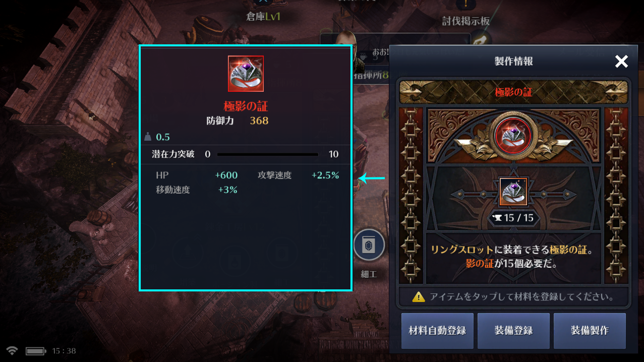Tap the weight 0.5 icon
The width and height of the screenshot is (644, 362).
[x=148, y=137]
